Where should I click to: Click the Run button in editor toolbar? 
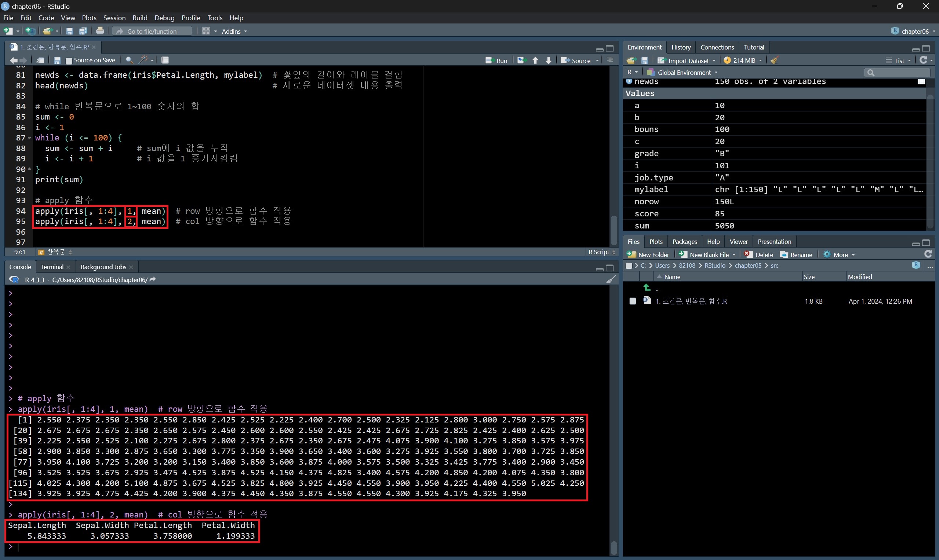[496, 61]
